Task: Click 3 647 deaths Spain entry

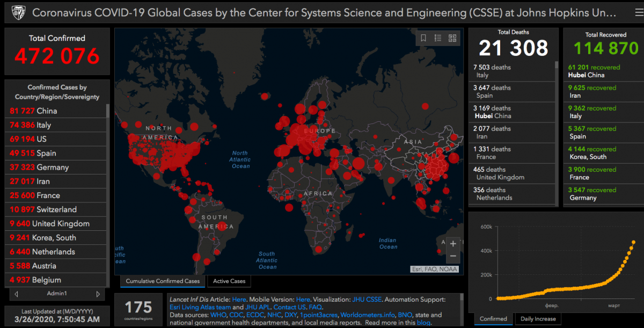Action: [513, 92]
